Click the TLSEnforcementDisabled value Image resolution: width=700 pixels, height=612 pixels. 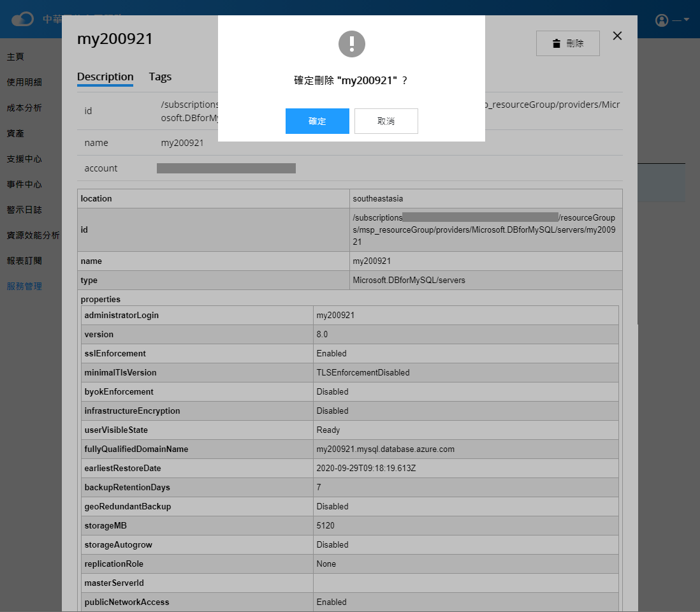point(363,373)
